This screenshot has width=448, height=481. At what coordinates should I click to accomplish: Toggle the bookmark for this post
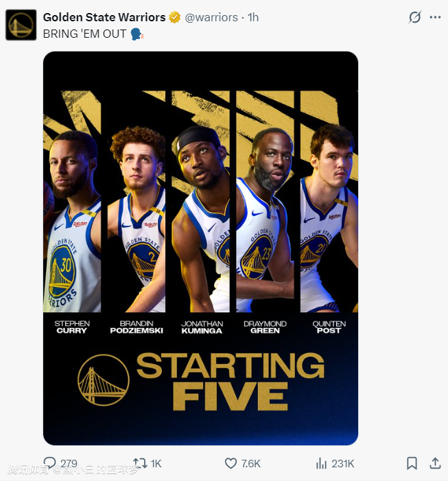click(x=412, y=463)
